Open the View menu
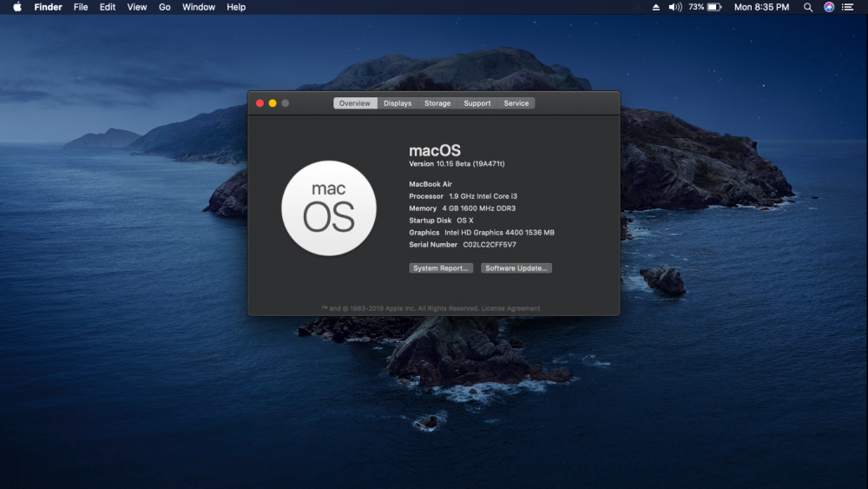This screenshot has width=868, height=489. pyautogui.click(x=137, y=7)
